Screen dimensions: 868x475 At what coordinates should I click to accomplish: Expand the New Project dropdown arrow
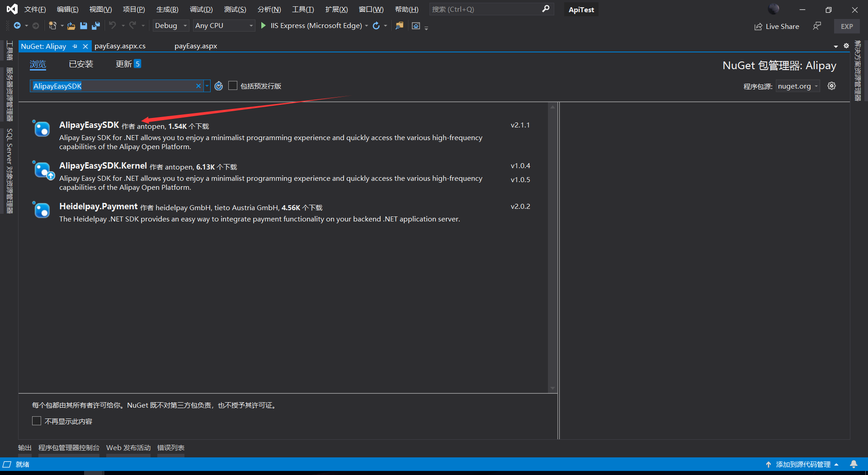point(62,26)
